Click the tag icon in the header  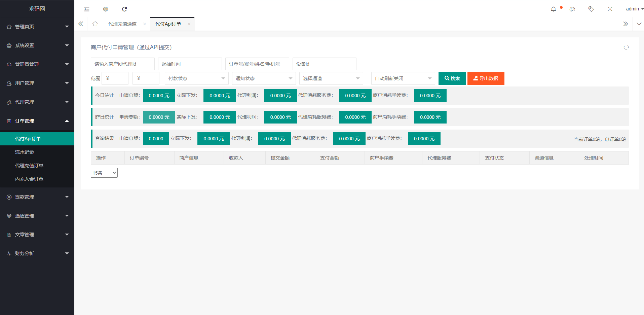pyautogui.click(x=591, y=9)
